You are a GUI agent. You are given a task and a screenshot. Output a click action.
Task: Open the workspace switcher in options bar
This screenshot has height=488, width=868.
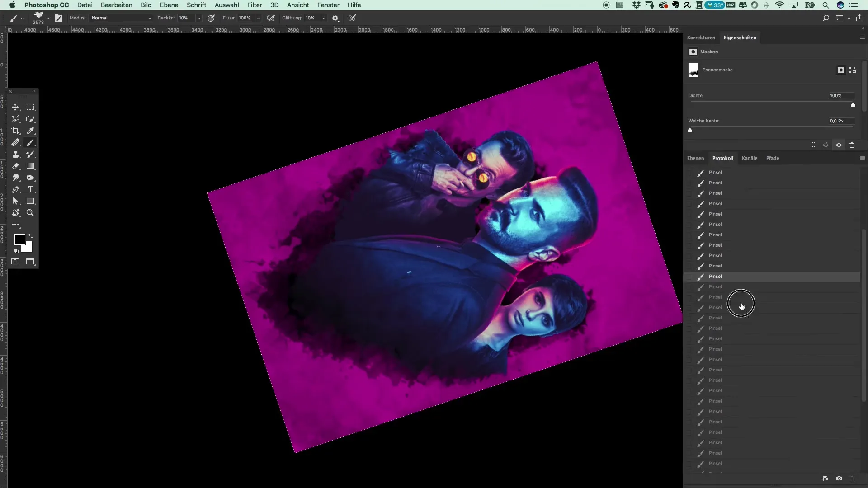[x=843, y=18]
